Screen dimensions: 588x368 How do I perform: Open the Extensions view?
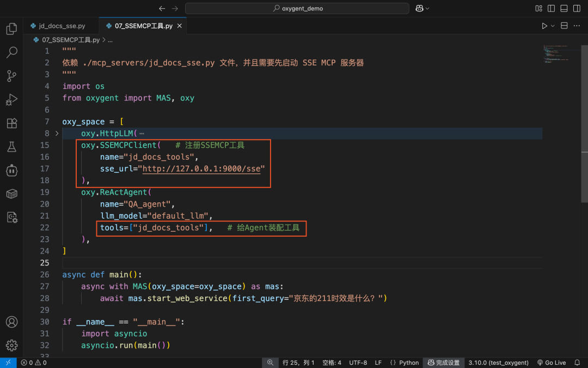click(x=11, y=123)
